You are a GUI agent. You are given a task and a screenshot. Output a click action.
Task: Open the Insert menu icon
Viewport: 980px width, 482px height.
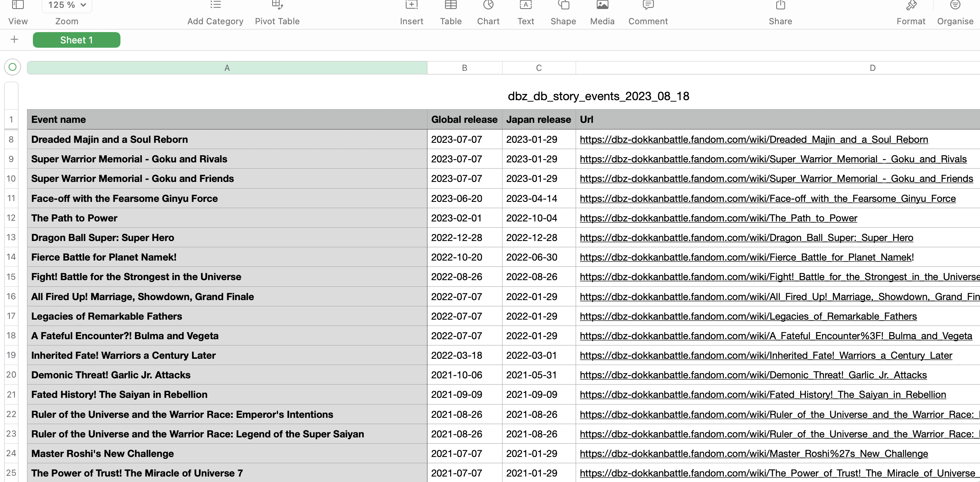tap(411, 5)
